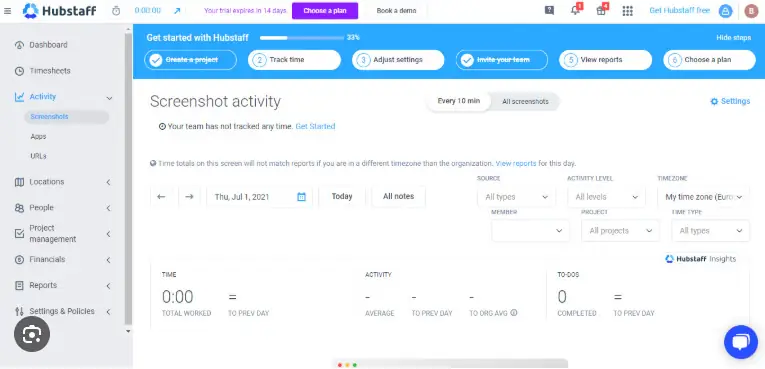Open the help question mark icon

click(x=549, y=11)
